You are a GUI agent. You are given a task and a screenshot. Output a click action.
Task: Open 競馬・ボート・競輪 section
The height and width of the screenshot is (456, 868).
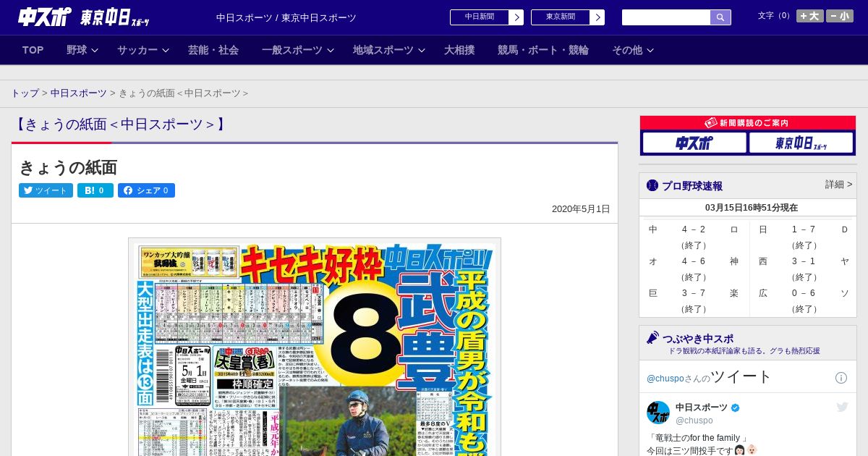(543, 50)
